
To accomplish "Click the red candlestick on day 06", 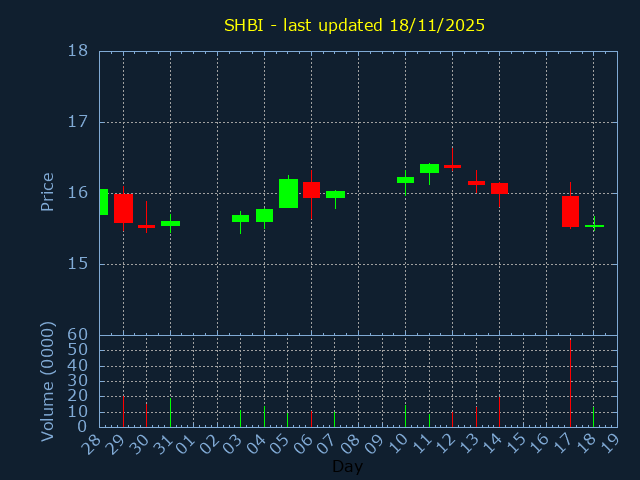I will coord(311,189).
